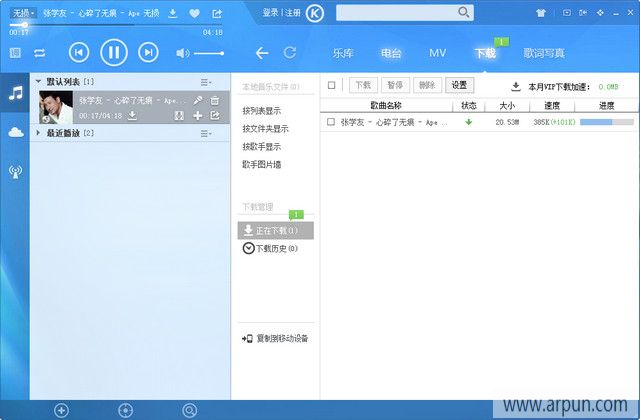Open 歌手图片墙
640x420 pixels.
coord(262,164)
